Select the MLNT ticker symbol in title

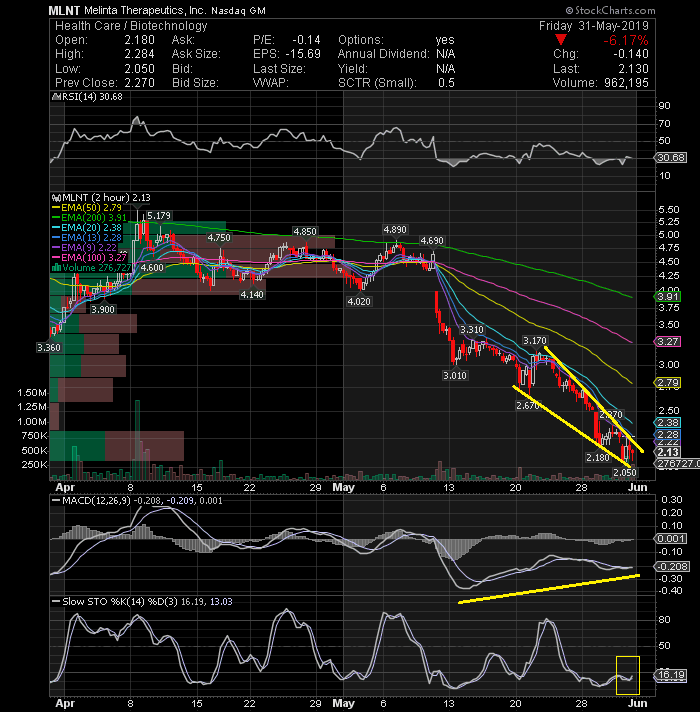coord(64,10)
